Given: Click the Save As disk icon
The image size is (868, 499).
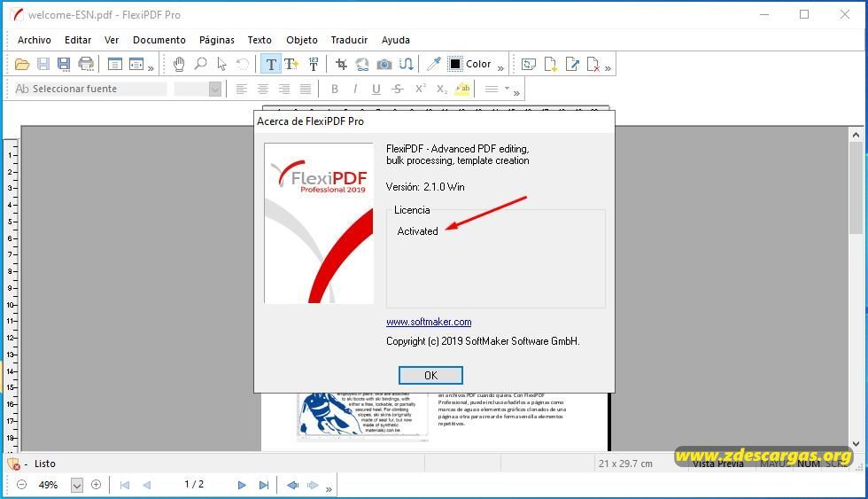Looking at the screenshot, I should point(64,64).
